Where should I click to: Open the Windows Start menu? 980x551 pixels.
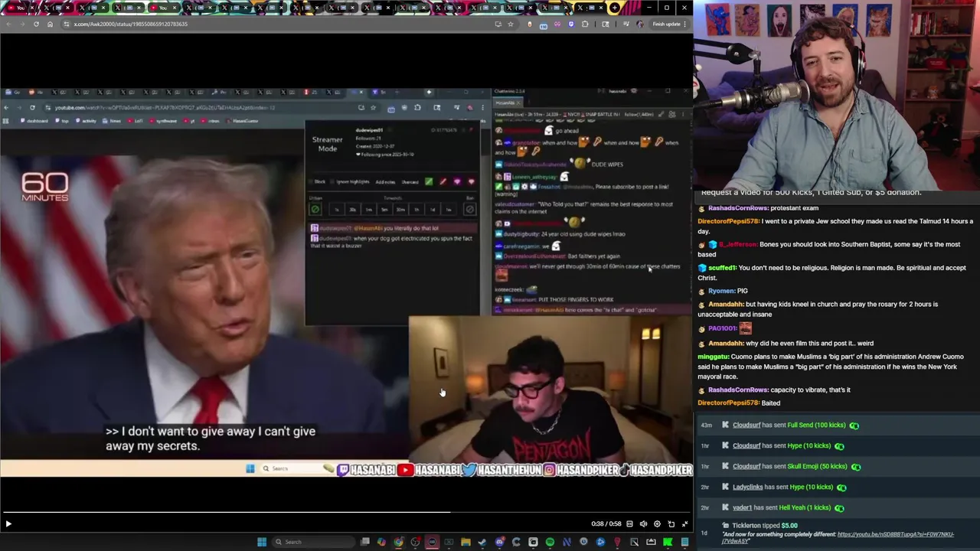pyautogui.click(x=262, y=542)
